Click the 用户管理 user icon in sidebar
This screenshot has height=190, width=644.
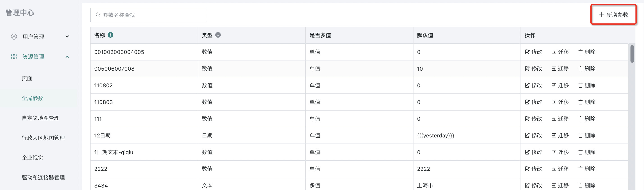pos(14,37)
